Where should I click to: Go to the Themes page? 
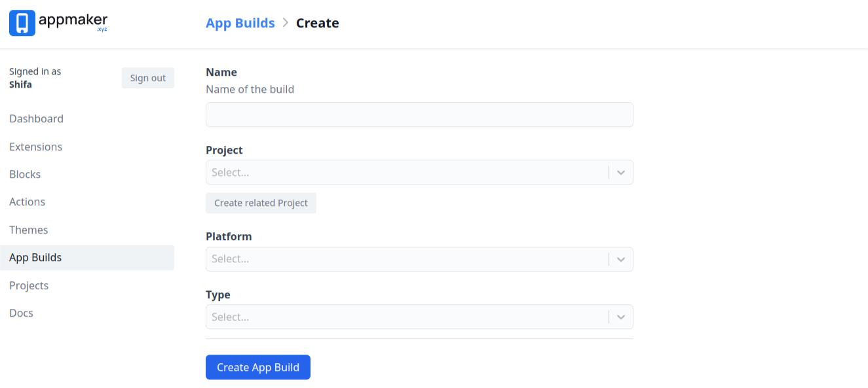point(29,230)
